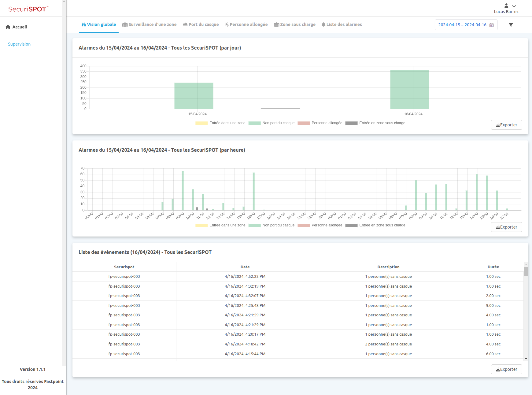The height and width of the screenshot is (395, 532).
Task: Expand the user menu chevron
Action: (x=514, y=6)
